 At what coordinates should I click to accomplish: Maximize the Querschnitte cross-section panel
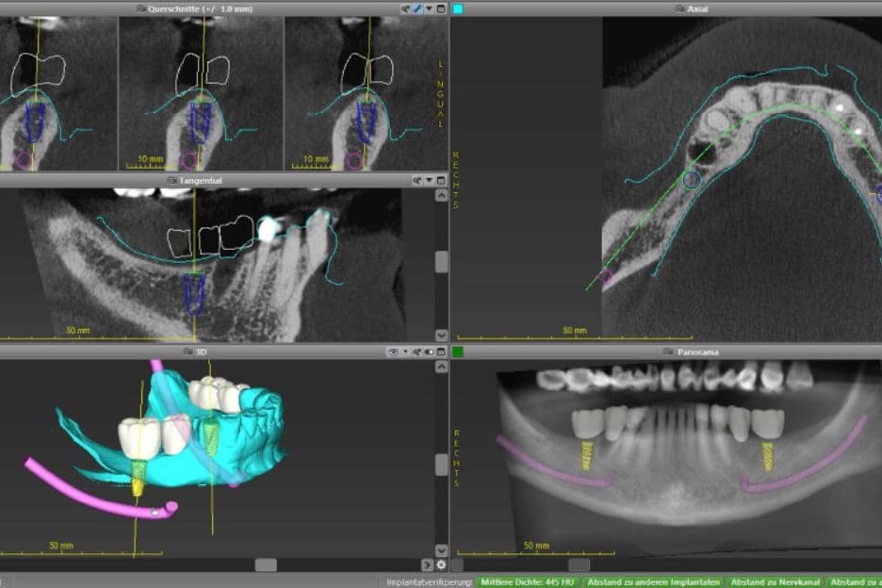coord(440,8)
